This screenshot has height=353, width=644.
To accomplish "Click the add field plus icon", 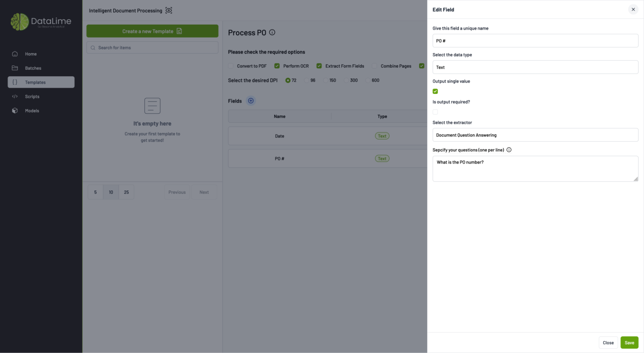I will [x=251, y=101].
